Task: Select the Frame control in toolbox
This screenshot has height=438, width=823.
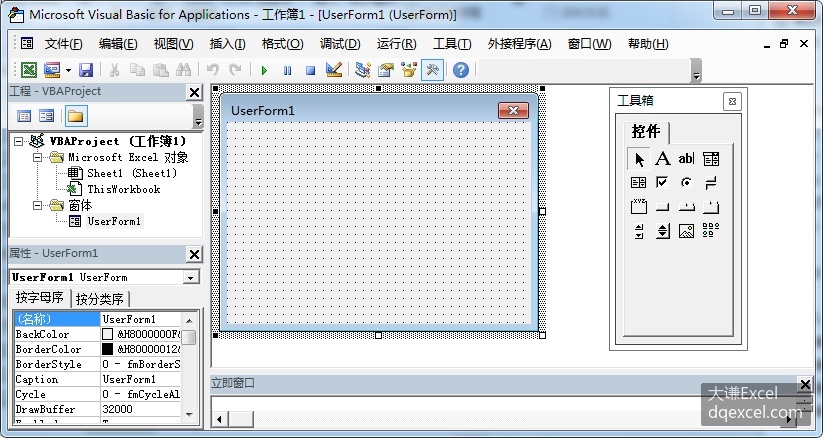Action: (x=638, y=206)
